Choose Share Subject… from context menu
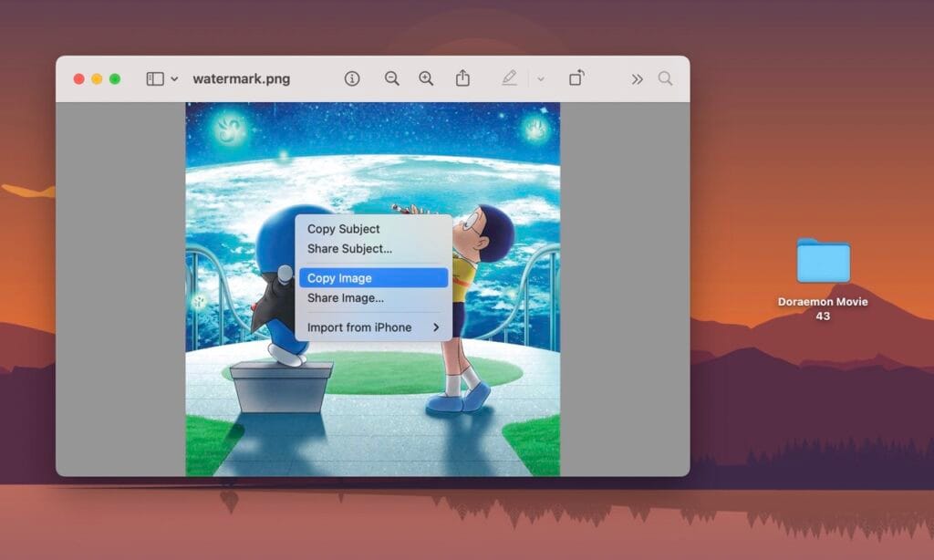 point(373,248)
